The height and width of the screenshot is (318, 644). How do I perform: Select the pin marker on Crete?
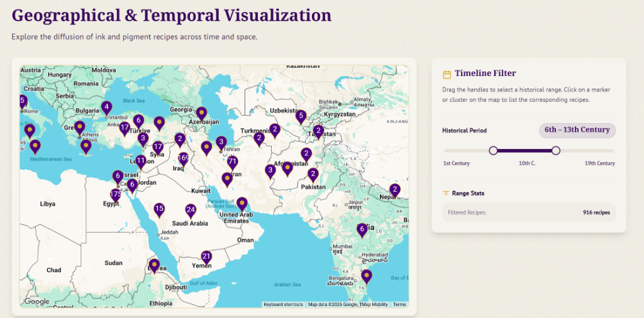pos(86,146)
